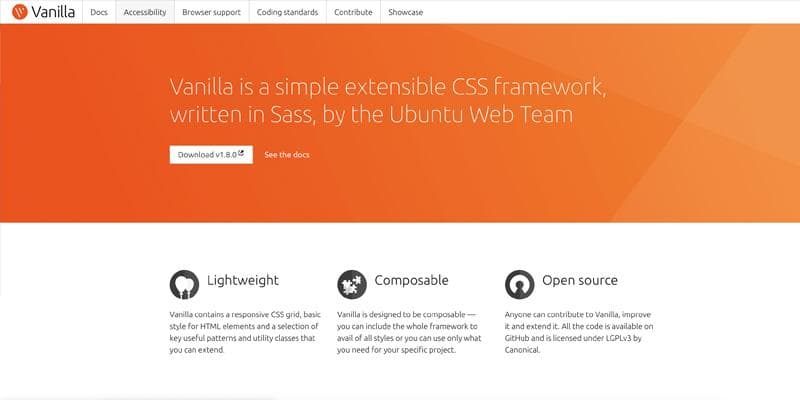
Task: Click the Lightweight description paragraph
Action: 245,332
